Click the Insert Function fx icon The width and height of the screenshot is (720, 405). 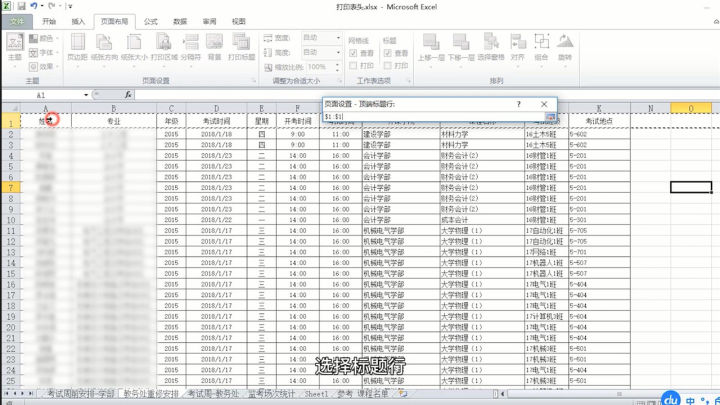pos(128,95)
